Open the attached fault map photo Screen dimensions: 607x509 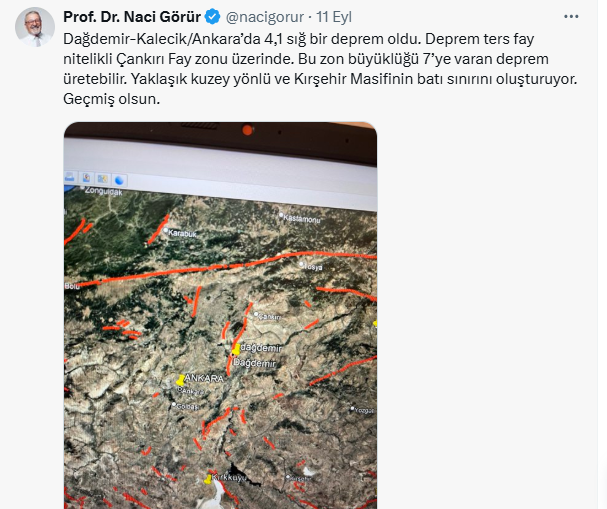point(220,315)
